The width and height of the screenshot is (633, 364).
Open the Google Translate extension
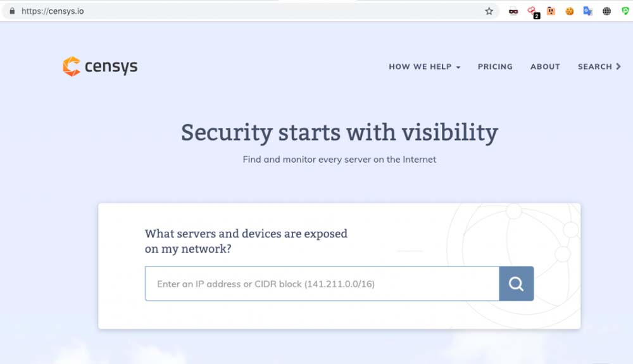click(588, 11)
